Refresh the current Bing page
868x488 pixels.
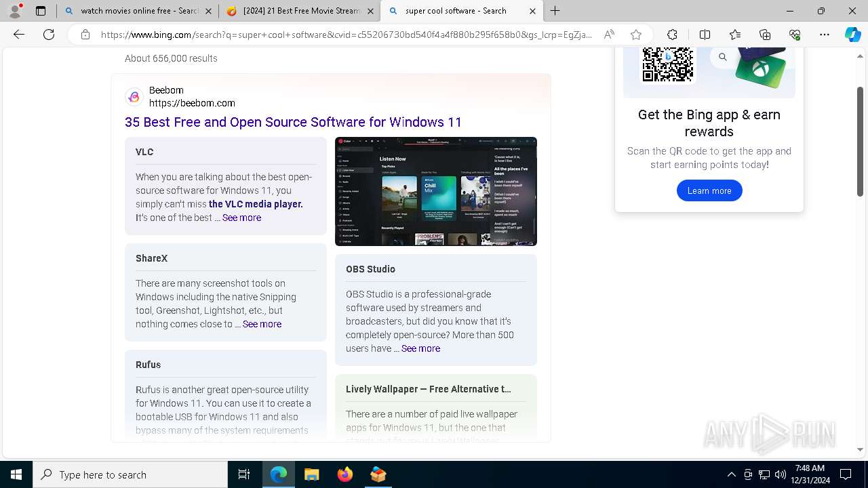tap(49, 35)
